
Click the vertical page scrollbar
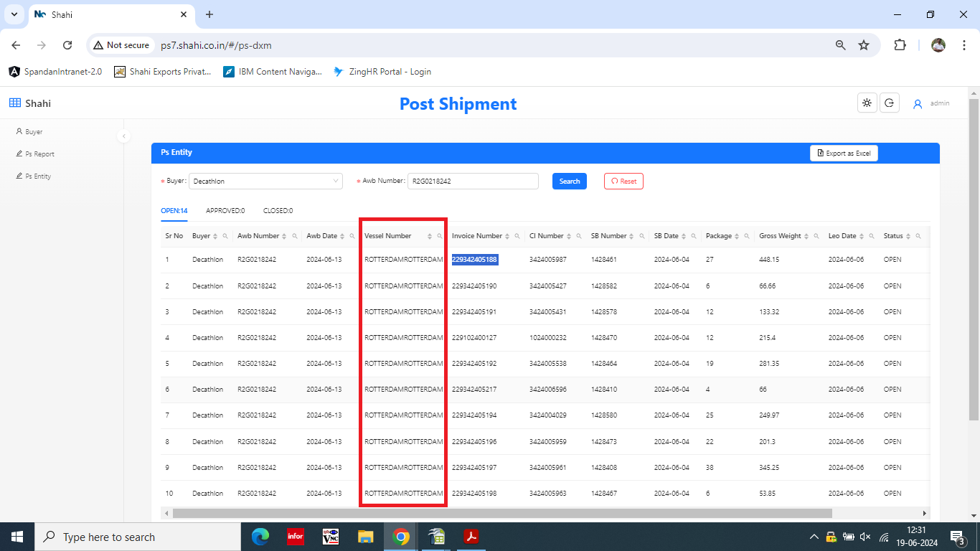(x=974, y=258)
